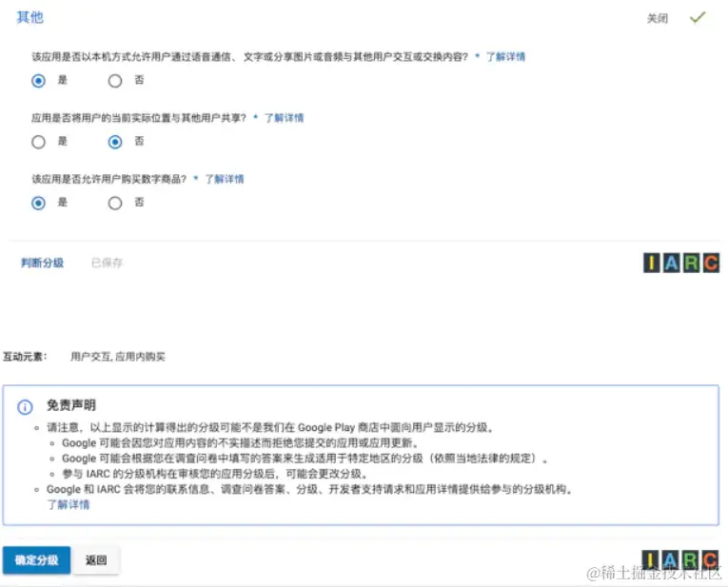This screenshot has height=587, width=728.
Task: Select 是 for location sharing question
Action: (x=38, y=142)
